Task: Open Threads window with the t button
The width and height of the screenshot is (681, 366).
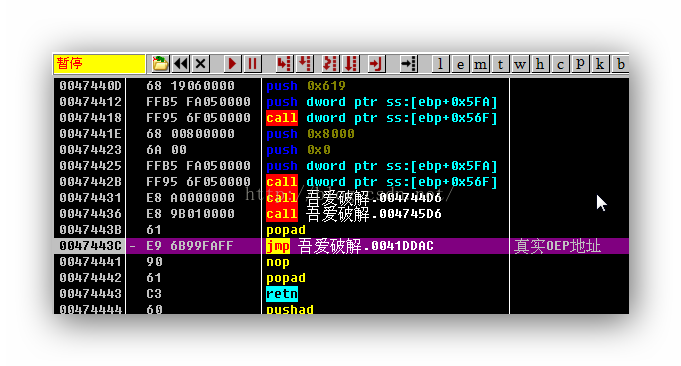Action: coord(500,64)
